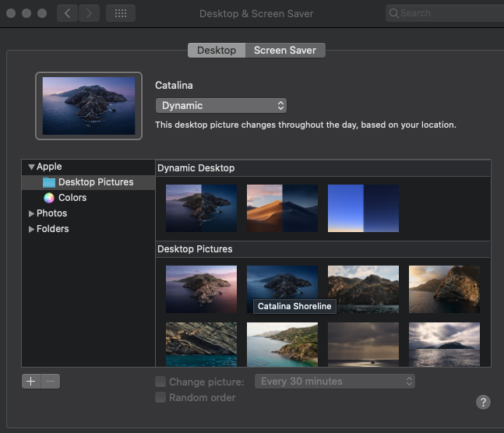Screen dimensions: 504x433
Task: Choose the sunlit rocky cliff picture
Action: (x=444, y=289)
